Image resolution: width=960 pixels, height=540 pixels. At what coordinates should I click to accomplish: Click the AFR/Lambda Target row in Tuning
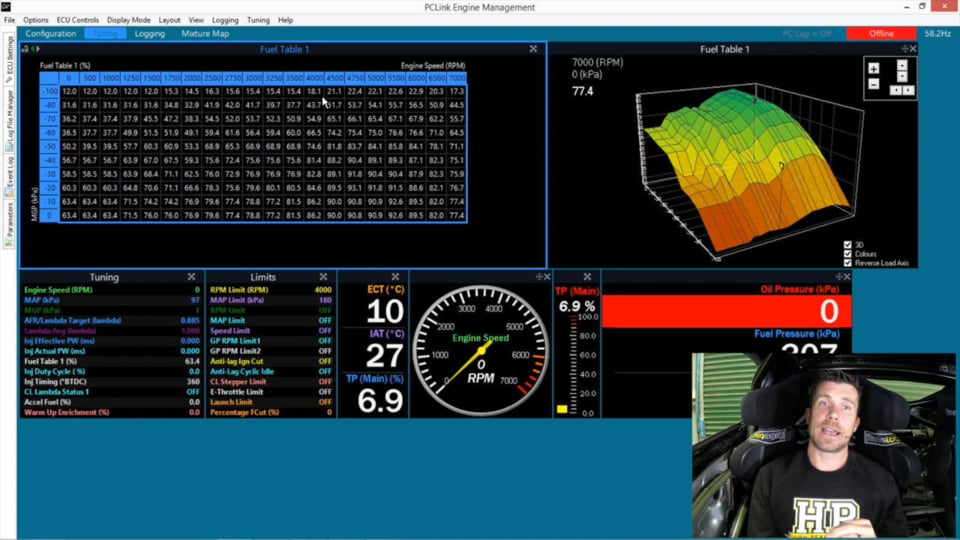pyautogui.click(x=112, y=321)
